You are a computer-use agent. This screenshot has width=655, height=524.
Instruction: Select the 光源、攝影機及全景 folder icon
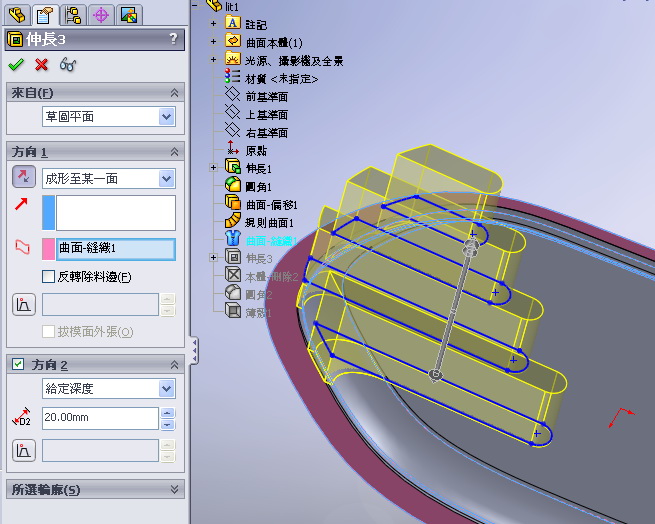pos(233,59)
